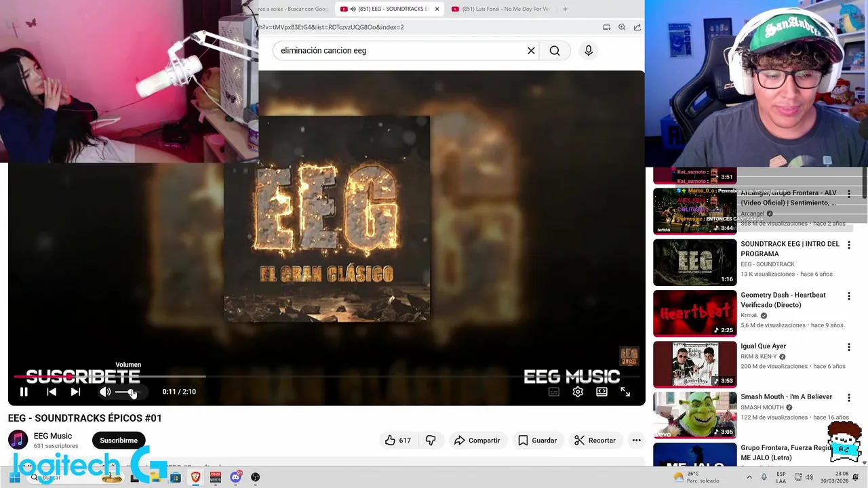Open the weather widget 26°C
Screen dimensions: 868x488
[x=696, y=477]
